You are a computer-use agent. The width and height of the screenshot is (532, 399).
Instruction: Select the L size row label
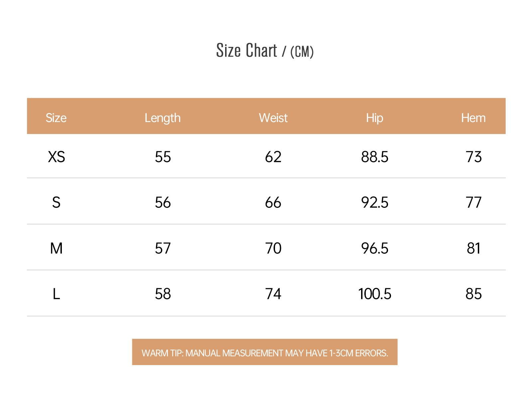coord(56,294)
